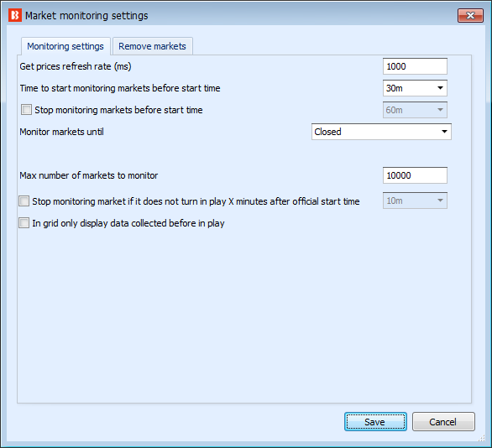
Task: Expand the Monitor markets until Closed dropdown
Action: tap(381, 132)
